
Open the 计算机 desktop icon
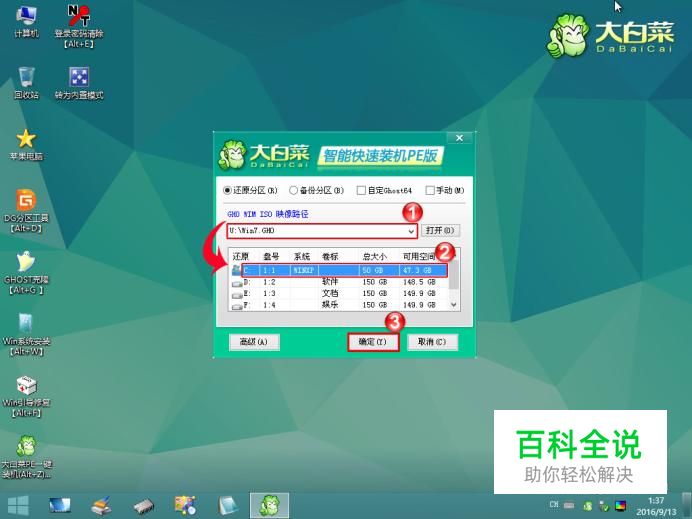(x=26, y=21)
